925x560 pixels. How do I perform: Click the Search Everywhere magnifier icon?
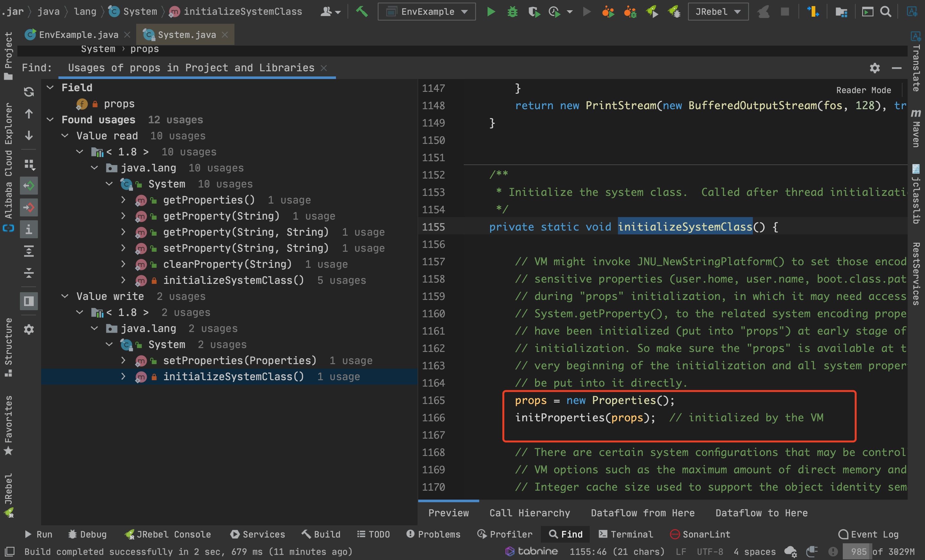886,12
